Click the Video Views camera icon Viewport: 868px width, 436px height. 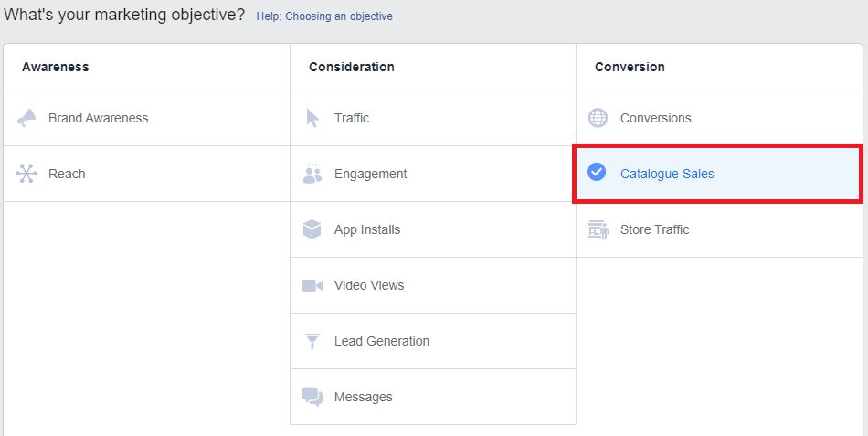pyautogui.click(x=312, y=285)
